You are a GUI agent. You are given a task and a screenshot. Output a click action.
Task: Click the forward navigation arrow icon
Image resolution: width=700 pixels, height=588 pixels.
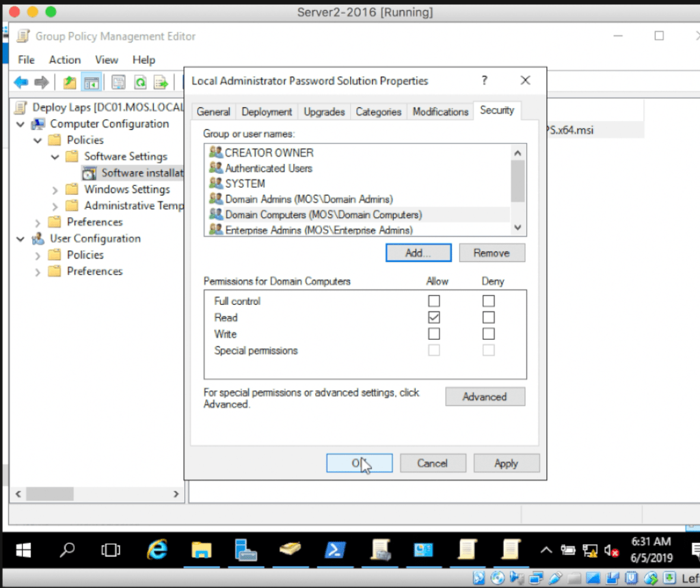pyautogui.click(x=40, y=82)
